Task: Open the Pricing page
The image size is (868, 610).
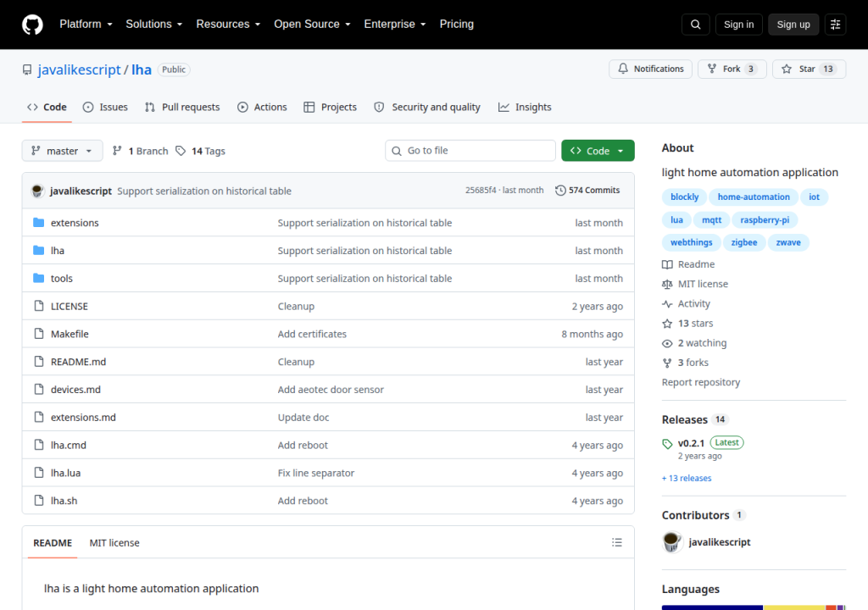Action: 457,24
